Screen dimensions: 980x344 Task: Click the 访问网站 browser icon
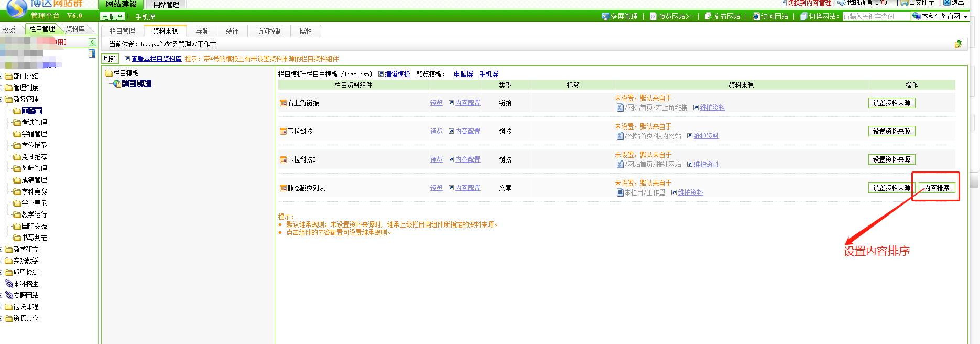(x=756, y=16)
